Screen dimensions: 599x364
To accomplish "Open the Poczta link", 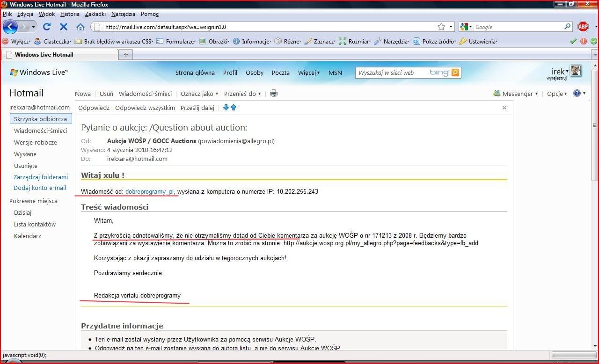I will point(281,73).
